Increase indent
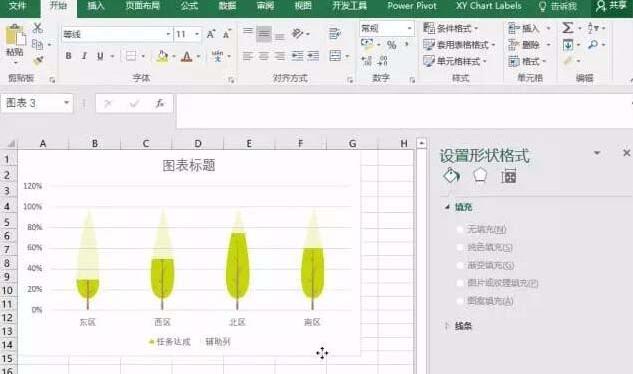 (x=313, y=56)
